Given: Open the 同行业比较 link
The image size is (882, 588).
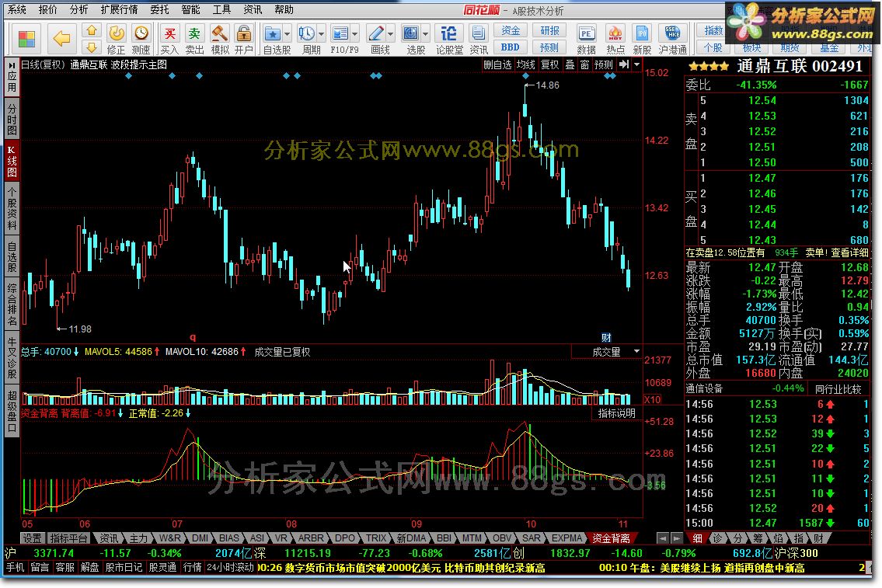Looking at the screenshot, I should (839, 389).
